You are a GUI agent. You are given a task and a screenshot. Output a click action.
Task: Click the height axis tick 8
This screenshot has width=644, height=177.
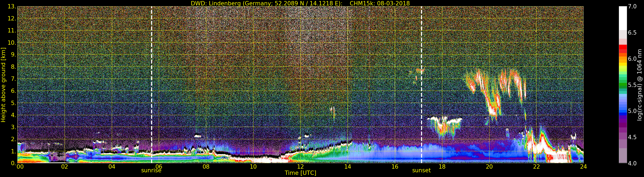tap(13, 67)
